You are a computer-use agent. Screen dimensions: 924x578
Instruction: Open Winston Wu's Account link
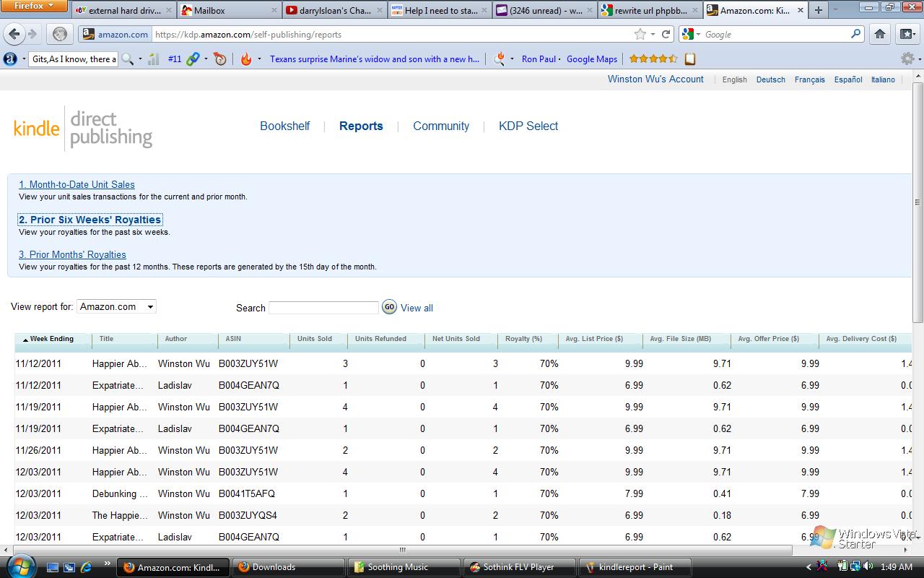point(655,79)
